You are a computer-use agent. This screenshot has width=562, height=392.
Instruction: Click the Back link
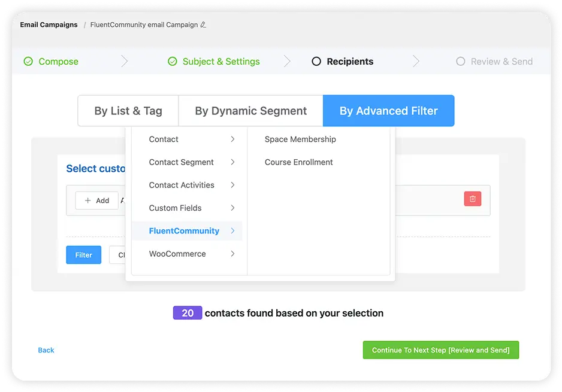coord(46,350)
